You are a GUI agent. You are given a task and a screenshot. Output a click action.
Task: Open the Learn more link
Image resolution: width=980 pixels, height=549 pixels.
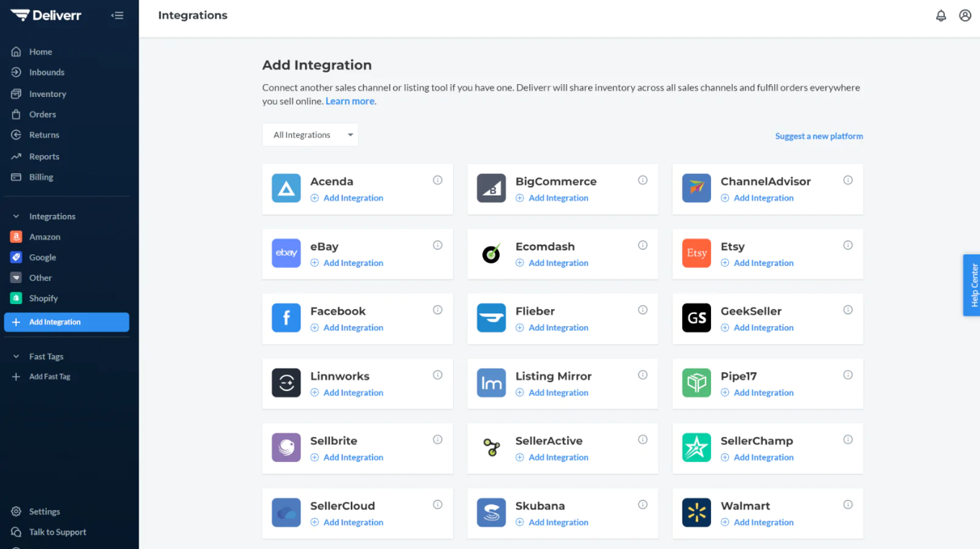(x=350, y=101)
